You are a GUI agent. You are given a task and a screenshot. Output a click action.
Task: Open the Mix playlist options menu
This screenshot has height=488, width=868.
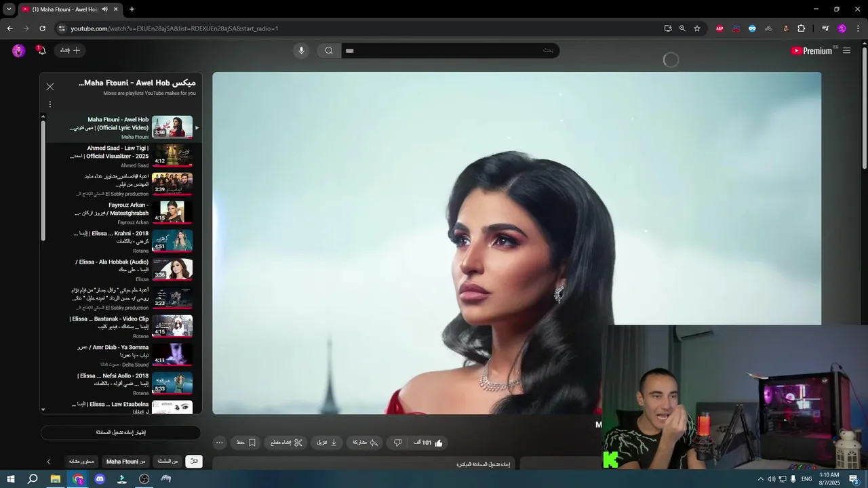(50, 104)
